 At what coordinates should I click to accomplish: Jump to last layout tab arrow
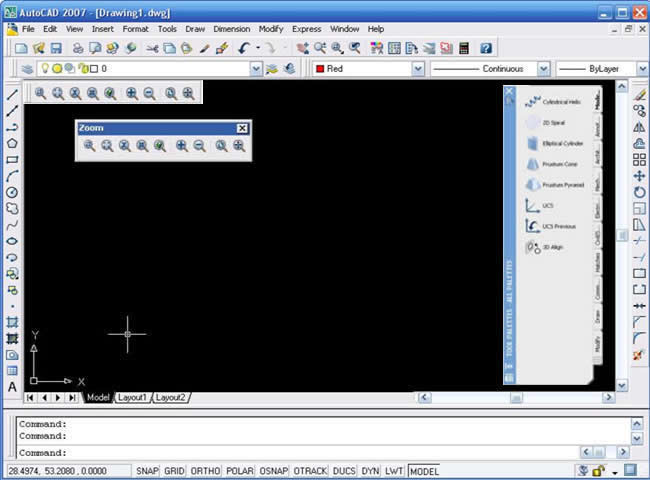tap(72, 398)
